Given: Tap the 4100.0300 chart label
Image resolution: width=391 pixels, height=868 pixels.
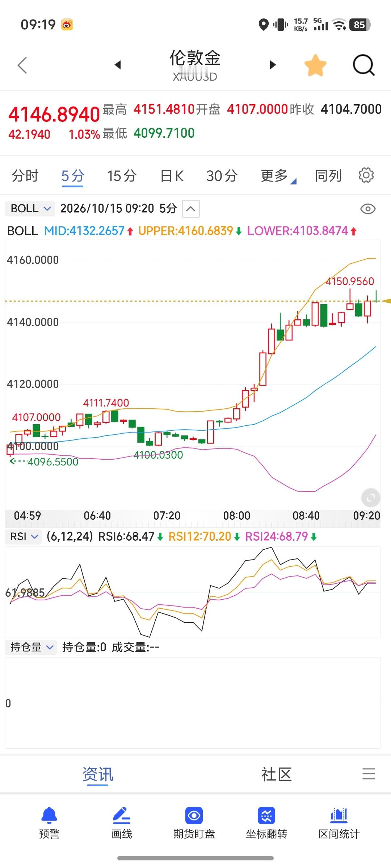Looking at the screenshot, I should point(158,455).
